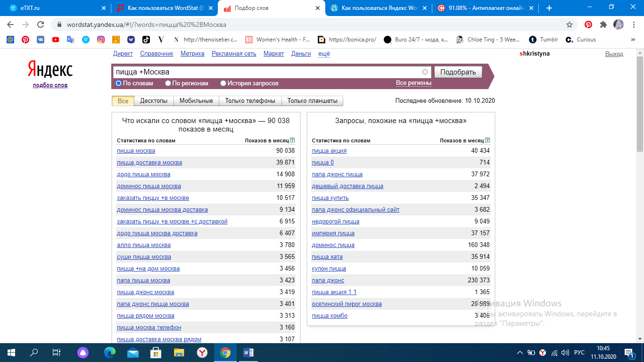The image size is (644, 362).
Task: Open the Windows Start menu
Action: (x=11, y=352)
